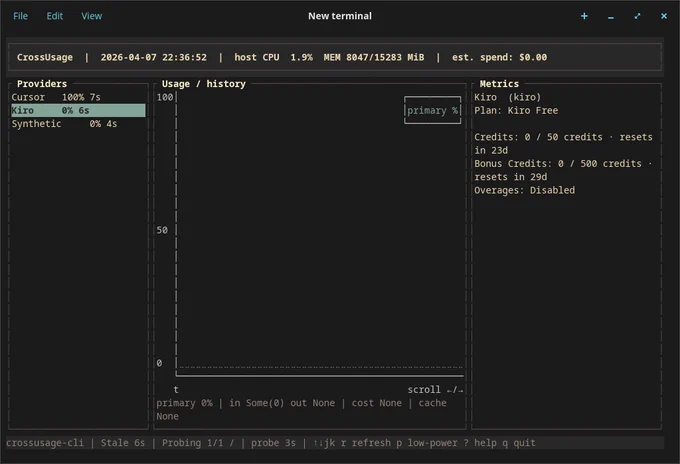Image resolution: width=680 pixels, height=464 pixels.
Task: Click the host CPU 1.9% readout
Action: [273, 57]
